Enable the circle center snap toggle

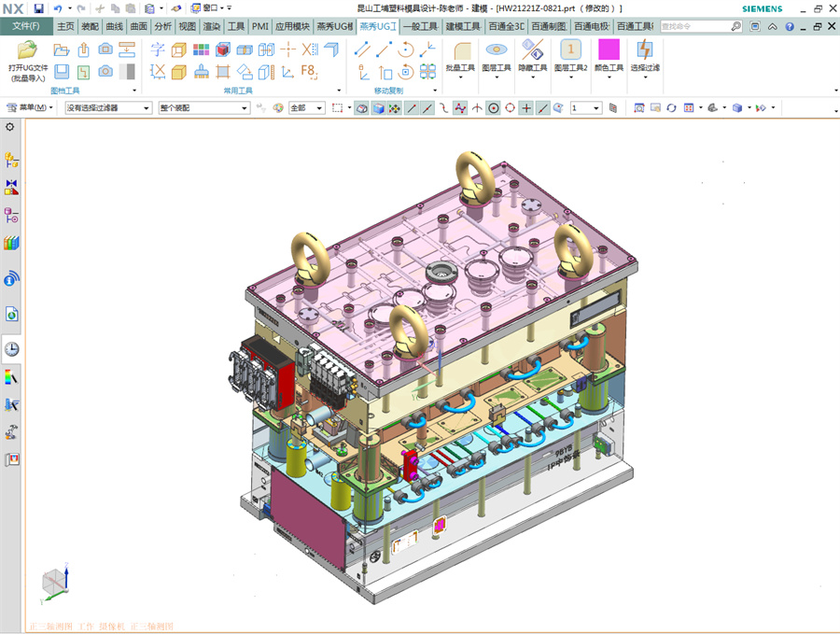[x=493, y=107]
